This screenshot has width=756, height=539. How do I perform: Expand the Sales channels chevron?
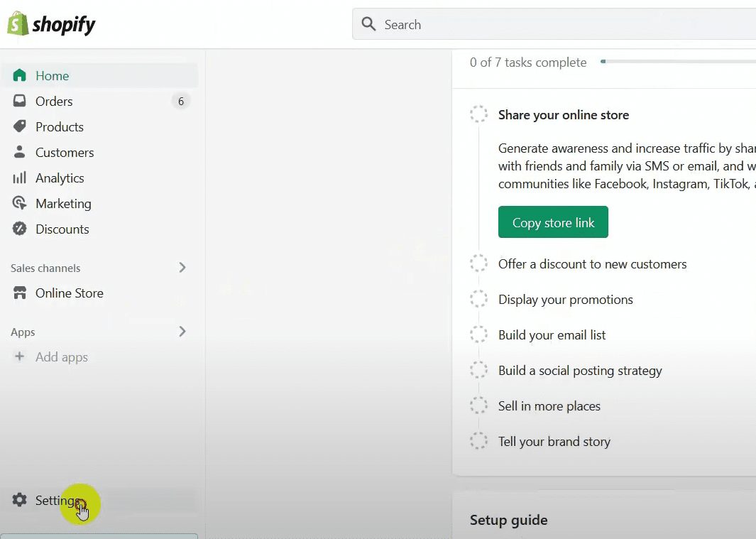(182, 268)
